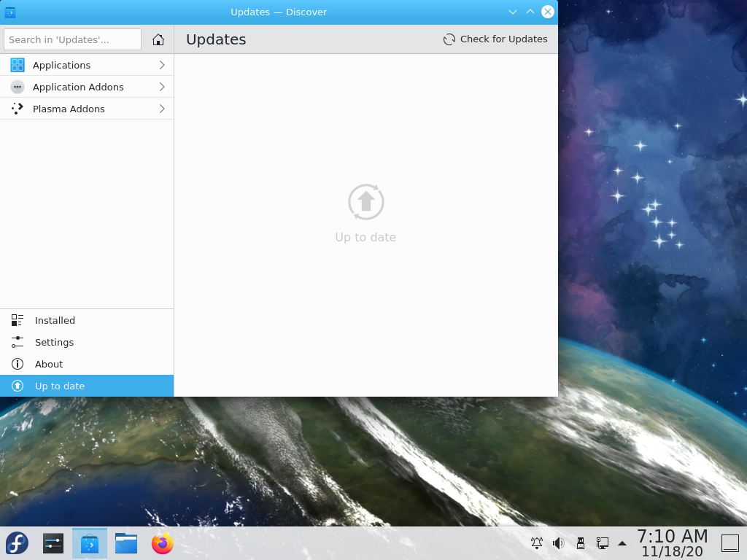Viewport: 747px width, 560px height.
Task: Minimize the Discover window
Action: [513, 12]
